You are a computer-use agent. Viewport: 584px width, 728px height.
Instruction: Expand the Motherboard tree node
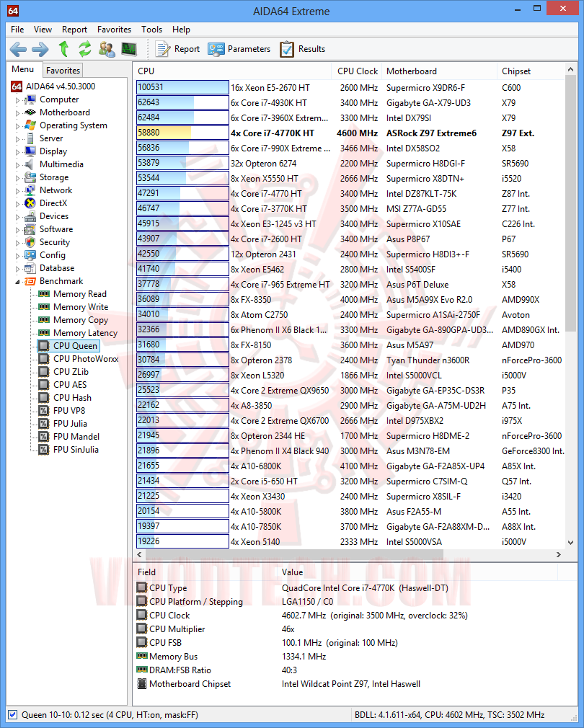pos(17,113)
